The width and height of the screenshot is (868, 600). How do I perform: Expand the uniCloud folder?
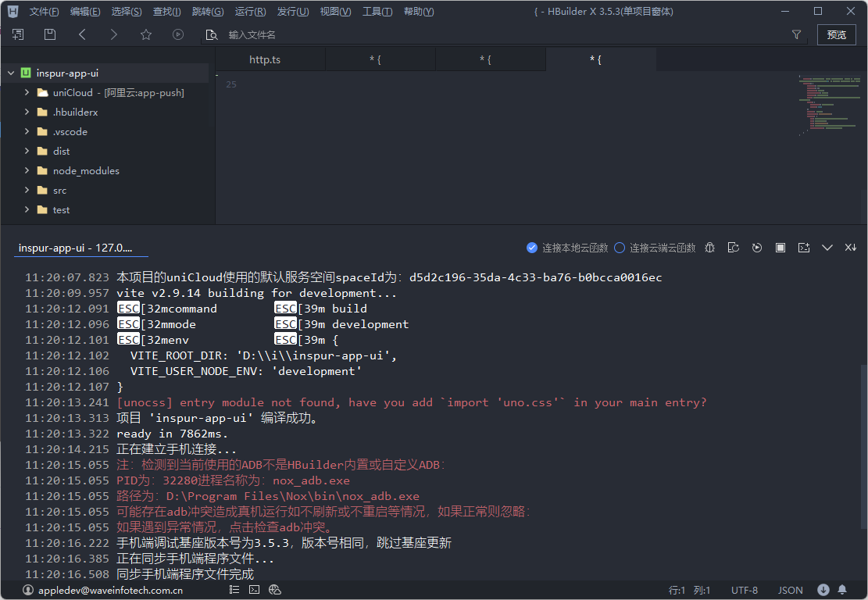tap(27, 92)
